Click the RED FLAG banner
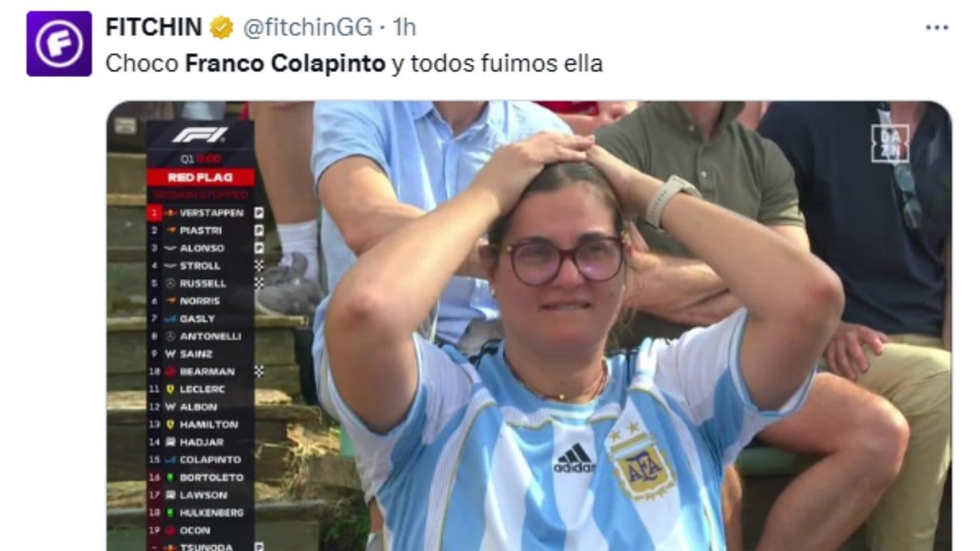This screenshot has height=551, width=980. point(201,178)
